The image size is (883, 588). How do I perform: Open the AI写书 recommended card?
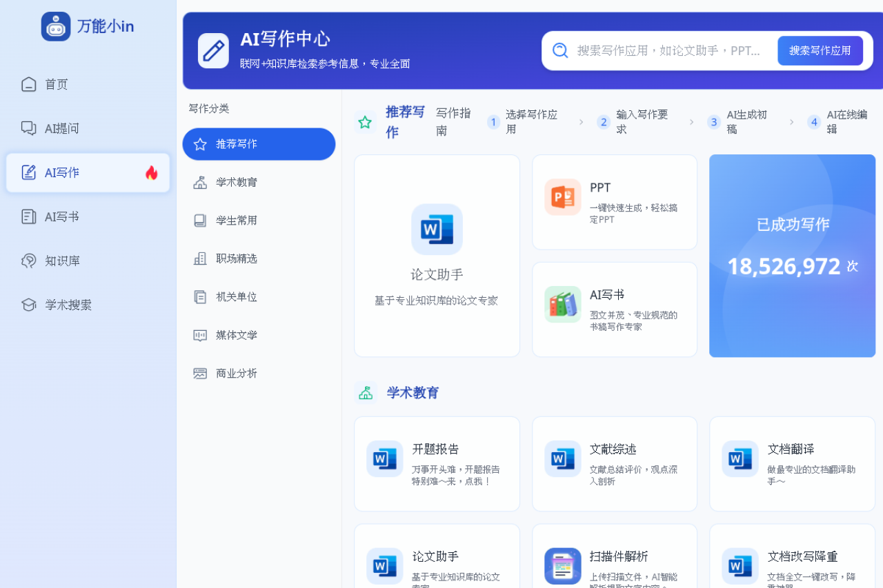coord(615,310)
